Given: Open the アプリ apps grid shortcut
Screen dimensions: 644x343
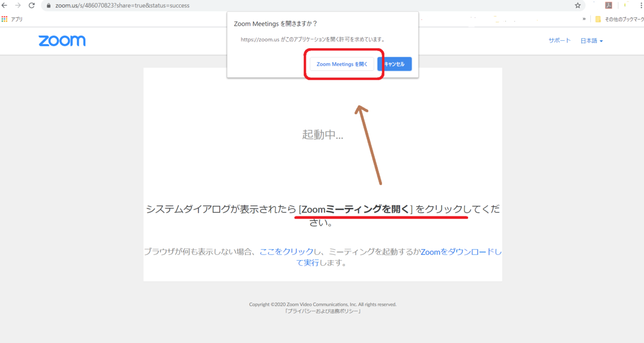Looking at the screenshot, I should (x=12, y=19).
